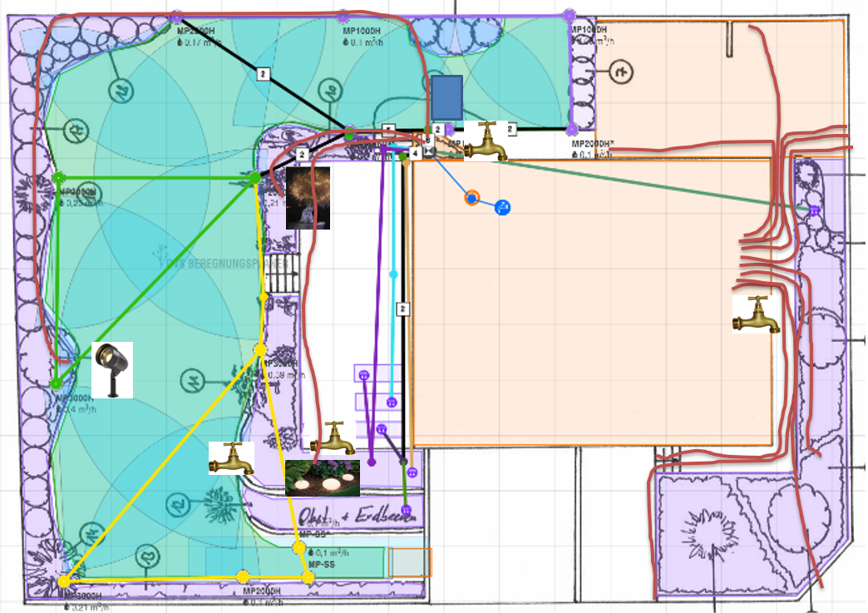Click the bottom green node of the green triangle
Image resolution: width=868 pixels, height=613 pixels.
click(56, 383)
